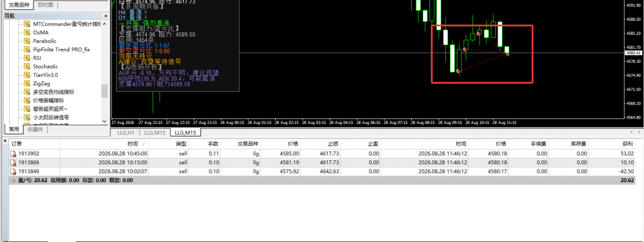Click the open 时间 header with sort arrow
Image resolution: width=644 pixels, height=242 pixels.
click(104, 144)
